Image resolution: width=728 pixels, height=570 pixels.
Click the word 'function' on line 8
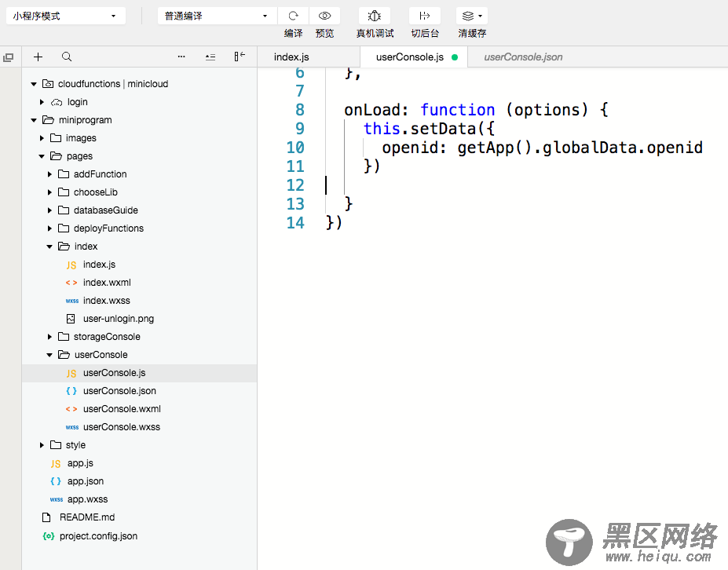click(457, 110)
